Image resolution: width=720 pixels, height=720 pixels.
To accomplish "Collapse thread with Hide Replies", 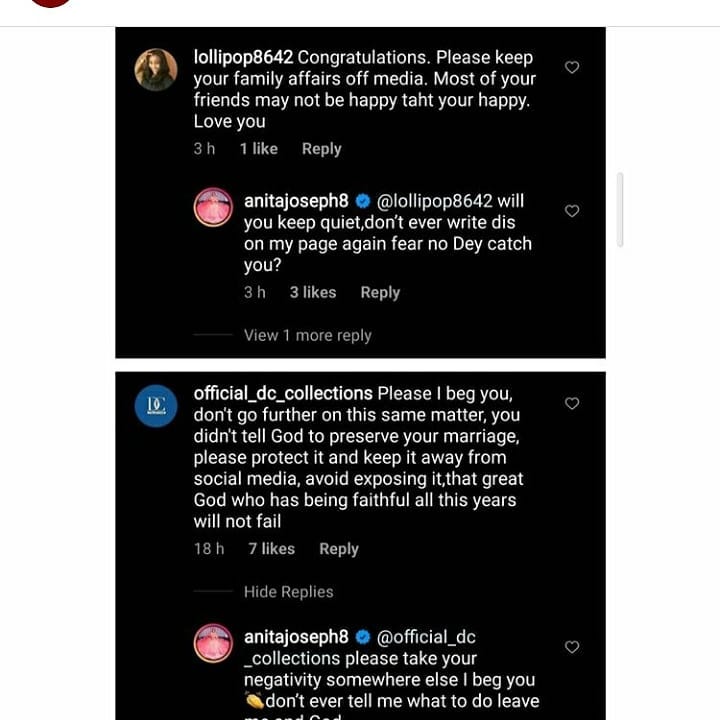I will pos(288,592).
